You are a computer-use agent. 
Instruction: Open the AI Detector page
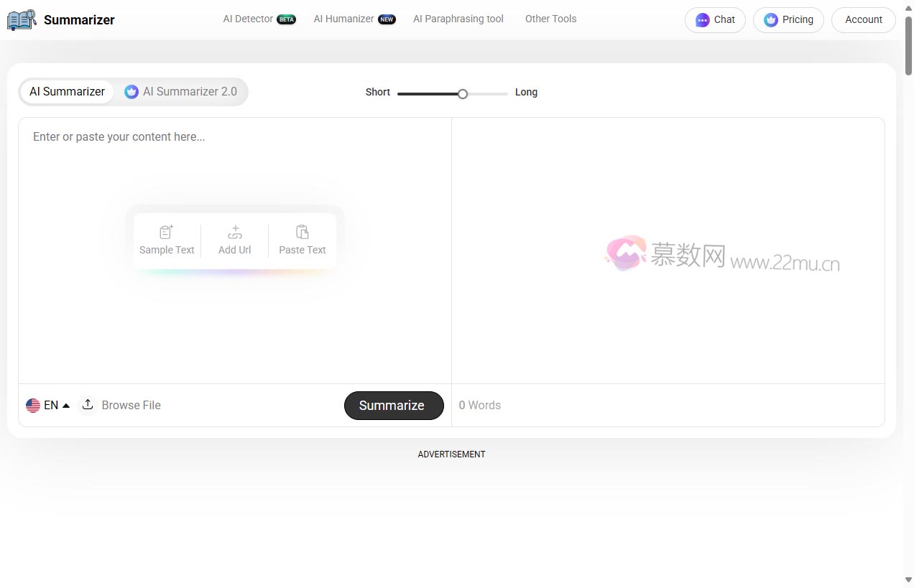click(x=249, y=19)
